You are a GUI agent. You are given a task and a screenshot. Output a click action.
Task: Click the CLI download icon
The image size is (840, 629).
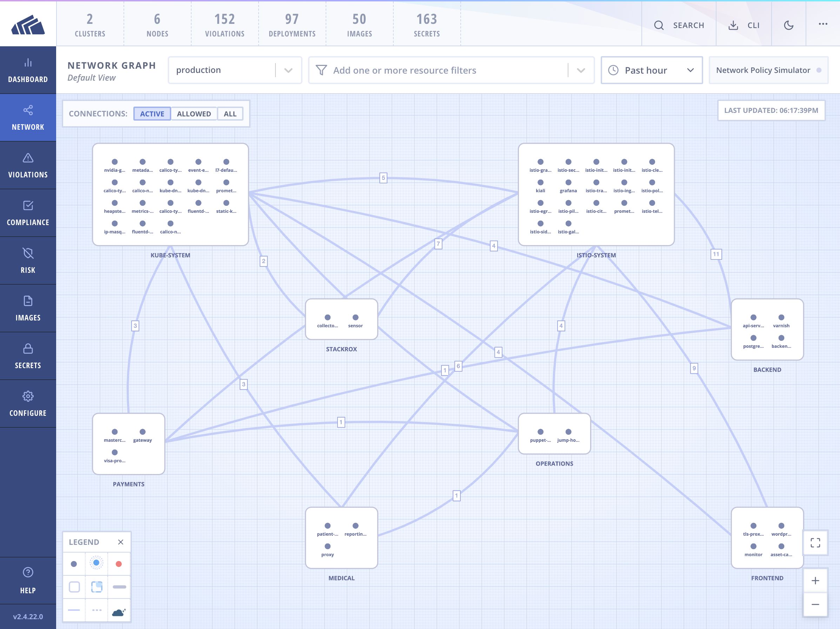point(733,25)
